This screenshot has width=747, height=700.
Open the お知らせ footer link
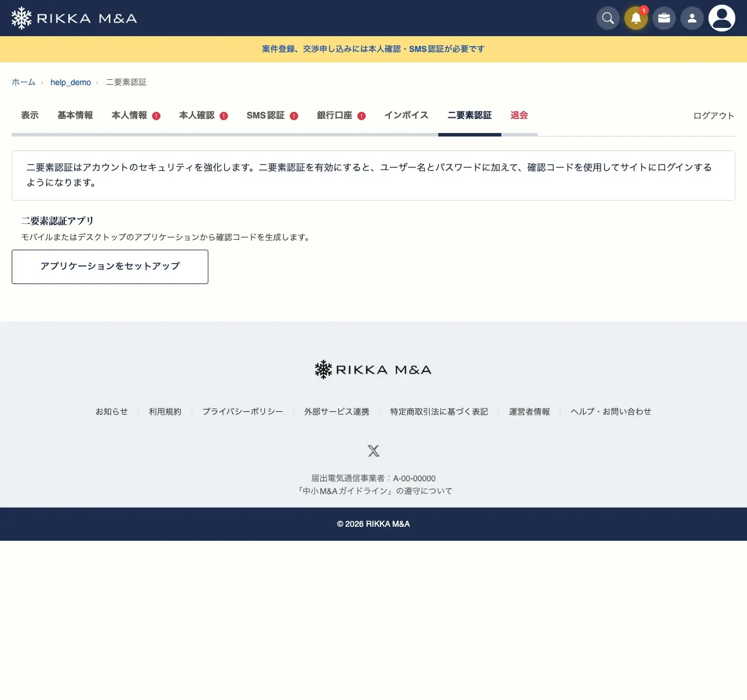111,411
